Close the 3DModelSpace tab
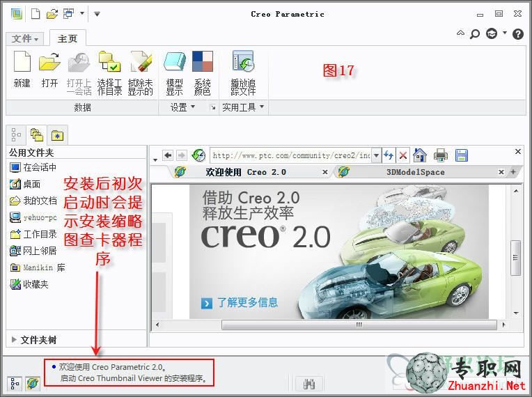 coord(501,172)
